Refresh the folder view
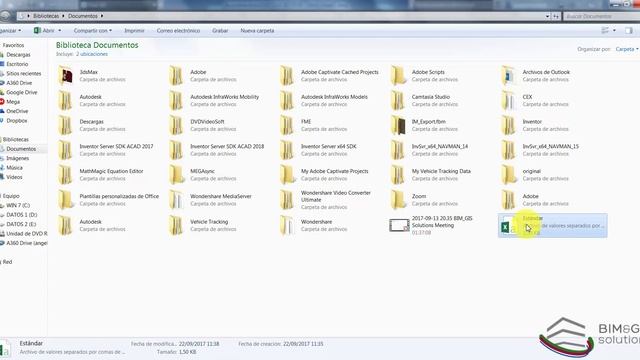Viewport: 640px width, 360px height. [x=556, y=16]
